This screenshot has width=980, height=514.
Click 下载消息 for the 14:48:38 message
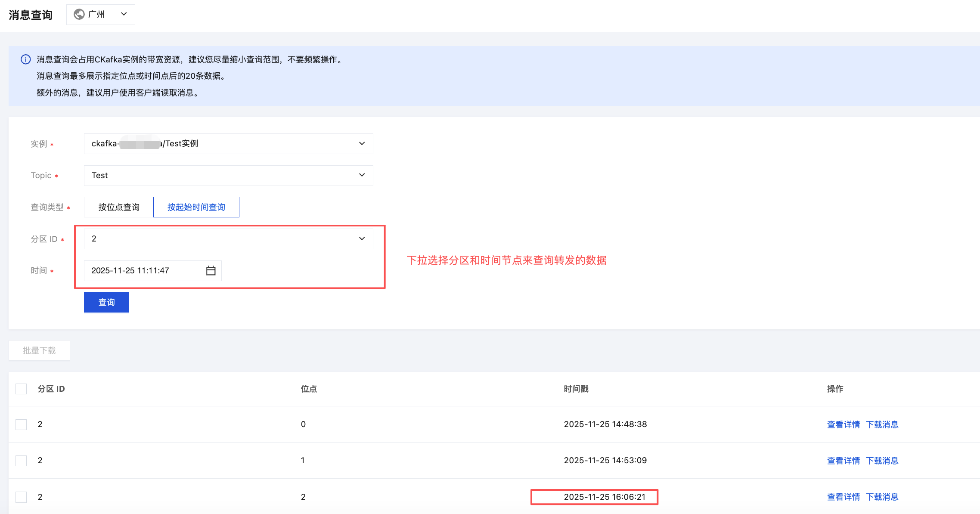tap(882, 424)
